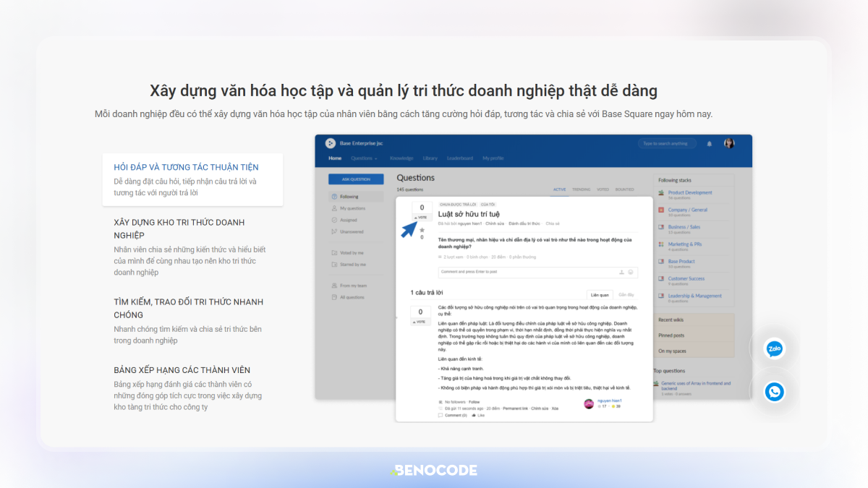
Task: Open Generic uses of Array top question
Action: 696,386
